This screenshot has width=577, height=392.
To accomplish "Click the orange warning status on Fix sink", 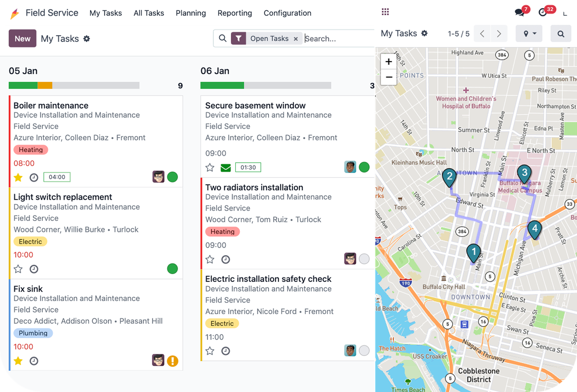I will pos(172,361).
